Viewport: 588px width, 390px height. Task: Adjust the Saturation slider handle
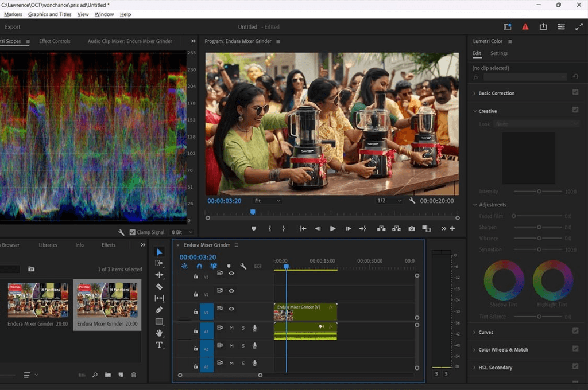[x=539, y=249]
